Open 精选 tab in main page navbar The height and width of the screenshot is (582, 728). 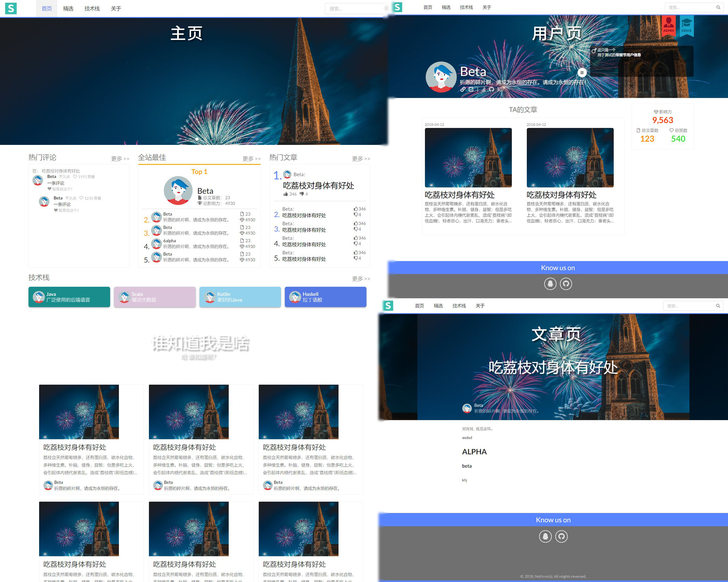68,8
